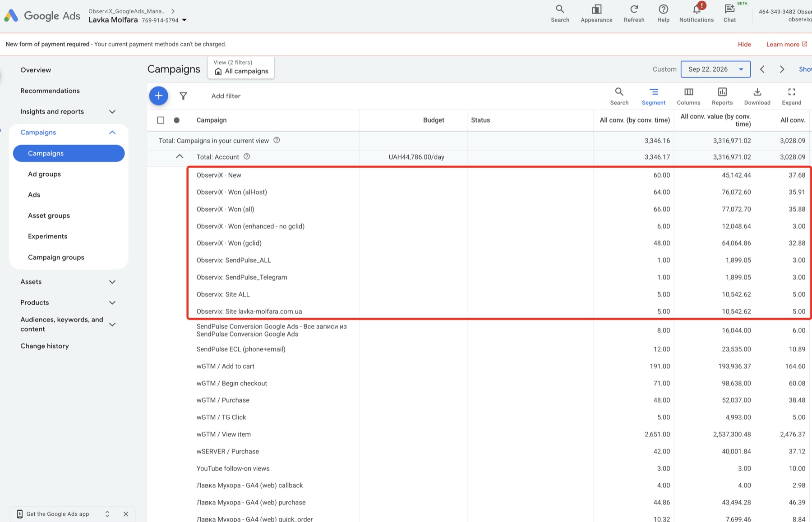Expand the table to full screen
This screenshot has width=812, height=522.
click(x=792, y=96)
